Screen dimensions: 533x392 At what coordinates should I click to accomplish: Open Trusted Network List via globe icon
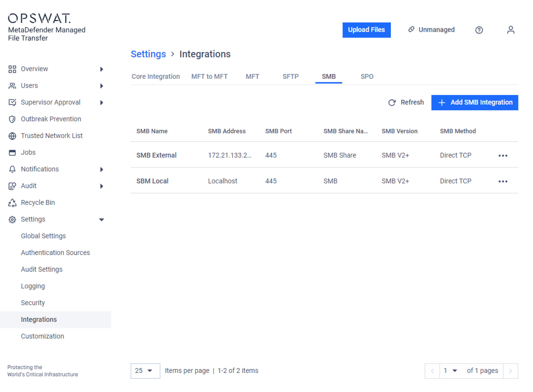pyautogui.click(x=12, y=136)
